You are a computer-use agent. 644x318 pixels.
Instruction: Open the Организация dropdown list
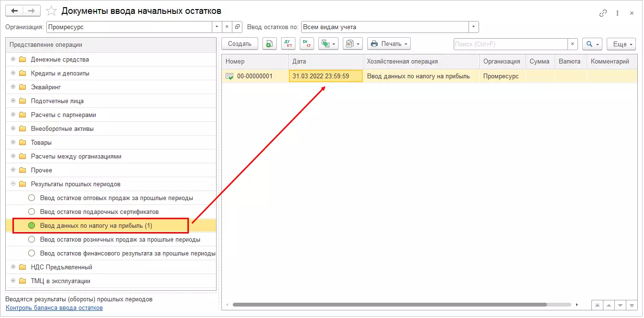[217, 27]
